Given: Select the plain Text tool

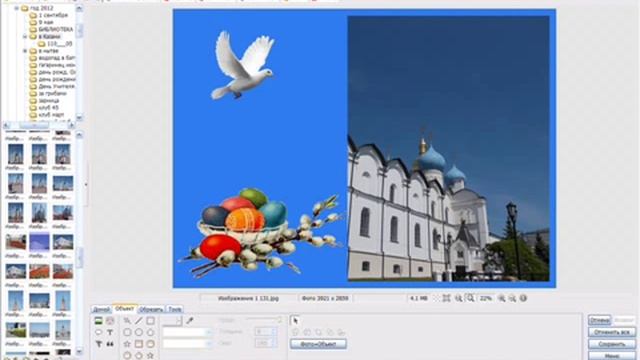Looking at the screenshot, I should pyautogui.click(x=110, y=332).
